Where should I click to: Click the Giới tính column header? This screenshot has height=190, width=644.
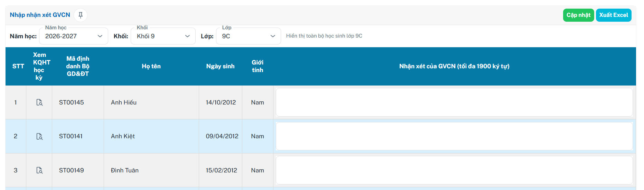258,66
